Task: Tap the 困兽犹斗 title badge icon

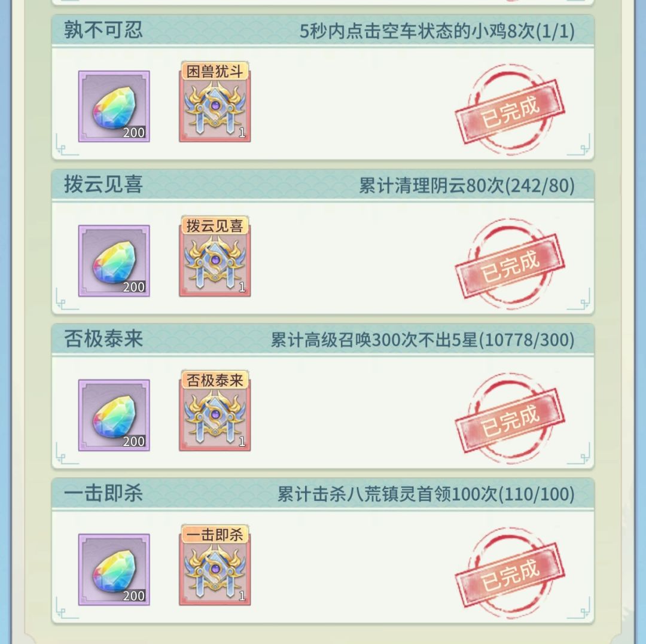Action: point(215,102)
